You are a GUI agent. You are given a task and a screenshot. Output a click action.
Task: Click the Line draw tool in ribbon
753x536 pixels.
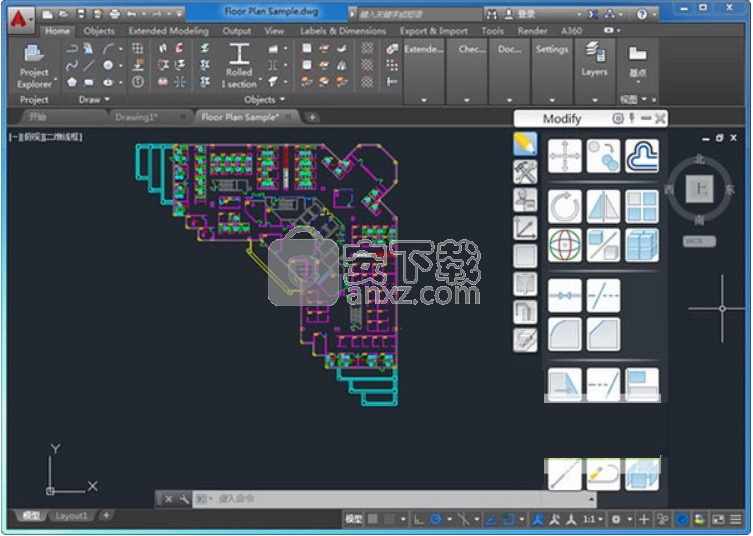click(x=88, y=65)
